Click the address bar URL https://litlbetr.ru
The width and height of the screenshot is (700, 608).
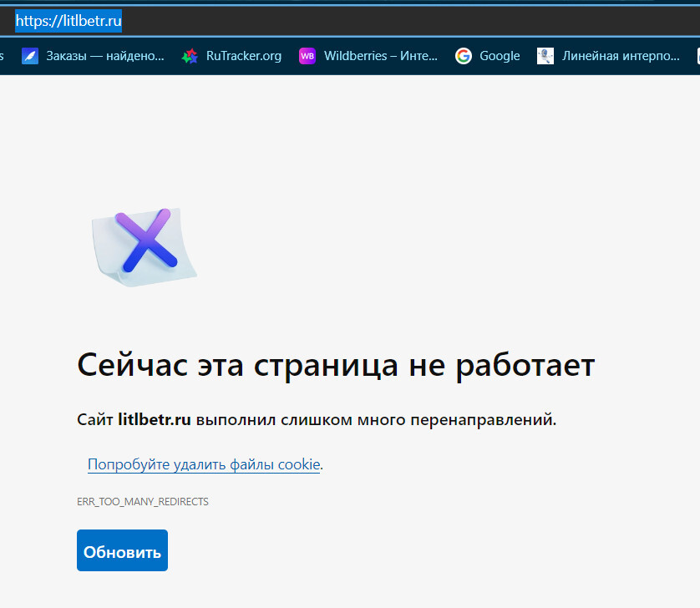(68, 21)
